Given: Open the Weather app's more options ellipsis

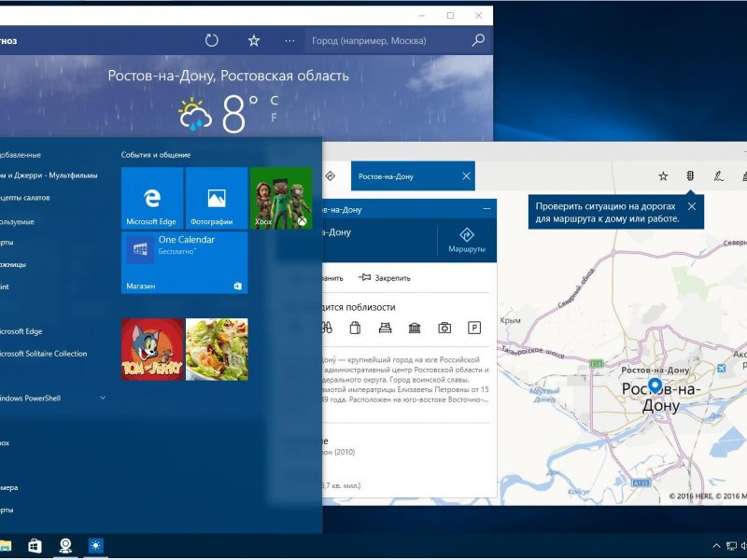Looking at the screenshot, I should click(x=289, y=41).
